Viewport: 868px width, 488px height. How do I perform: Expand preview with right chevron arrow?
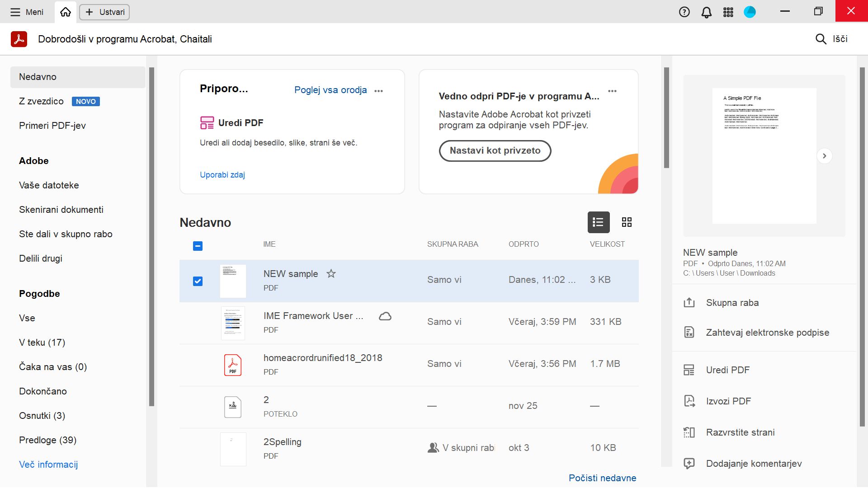[x=824, y=156]
